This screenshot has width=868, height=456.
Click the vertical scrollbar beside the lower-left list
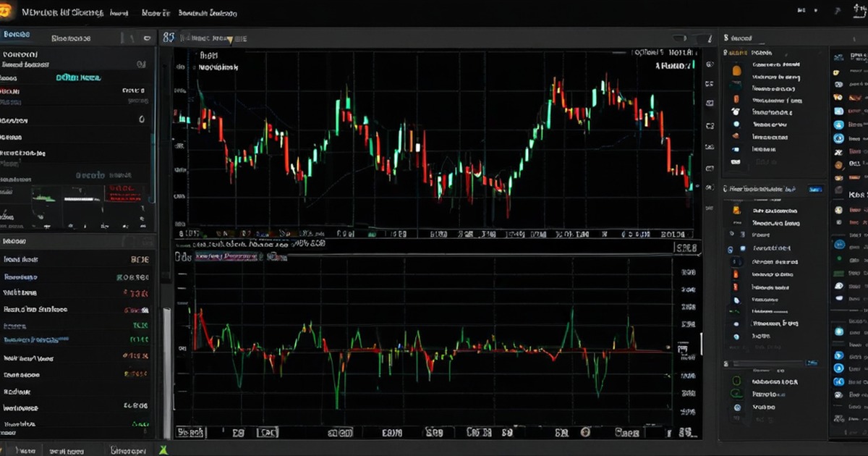click(x=167, y=373)
